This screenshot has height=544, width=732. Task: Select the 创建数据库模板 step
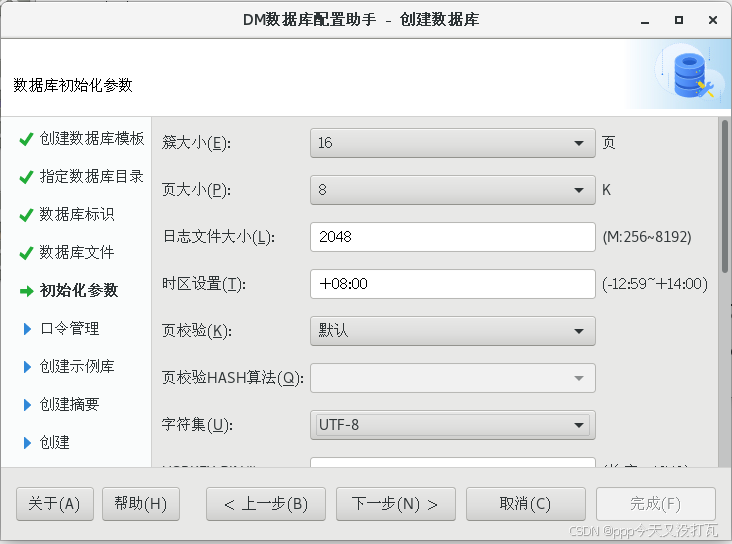click(x=92, y=139)
